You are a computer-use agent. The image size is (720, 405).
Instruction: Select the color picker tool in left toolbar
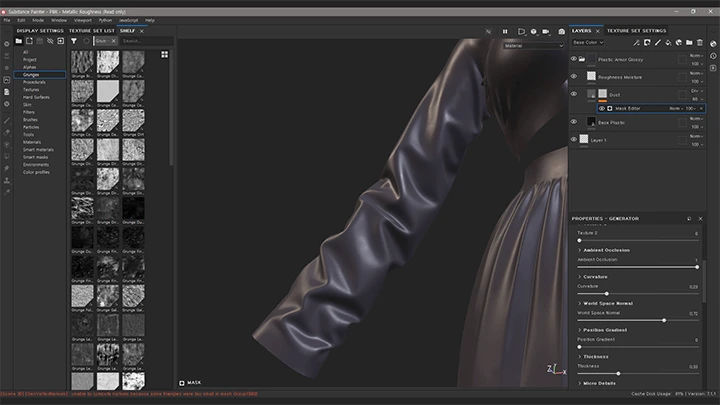(7, 192)
